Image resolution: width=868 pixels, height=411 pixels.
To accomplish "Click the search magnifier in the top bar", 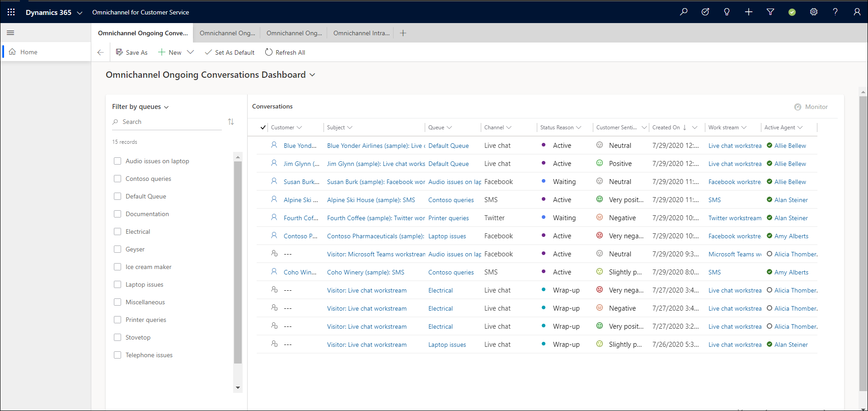I will [x=684, y=12].
